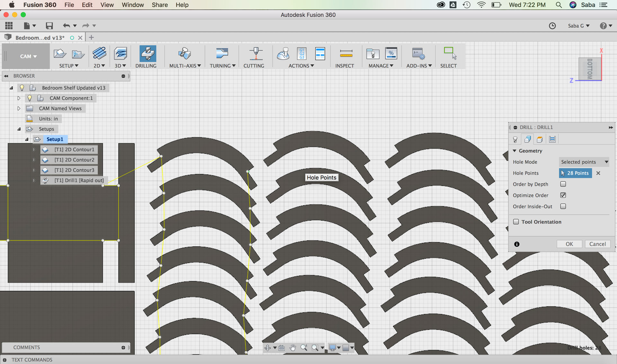Enable the Tool Orientation checkbox
617x364 pixels.
tap(516, 222)
